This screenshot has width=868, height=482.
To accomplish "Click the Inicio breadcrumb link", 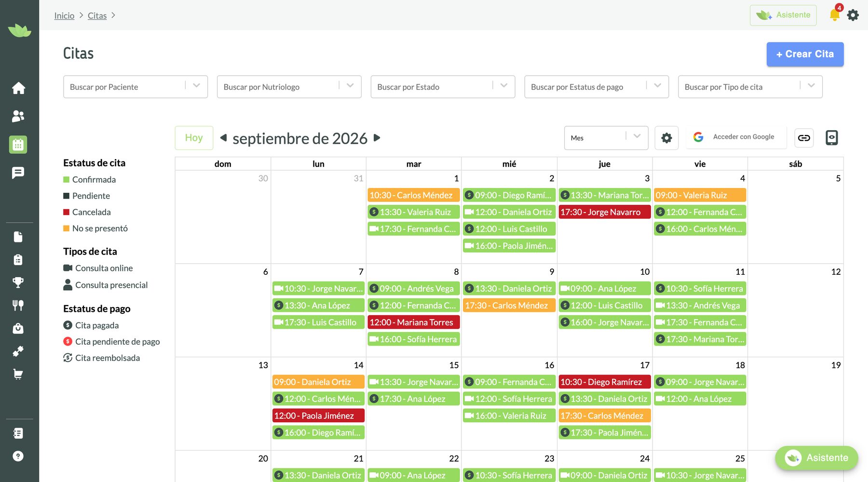I will click(64, 15).
